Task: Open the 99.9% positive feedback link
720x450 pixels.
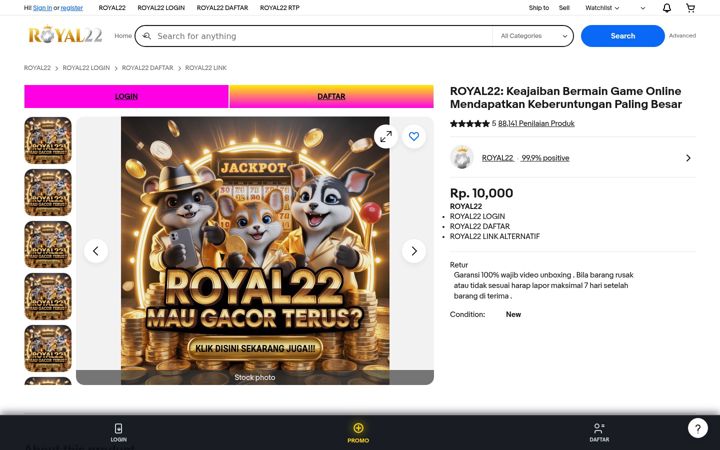Action: (545, 158)
